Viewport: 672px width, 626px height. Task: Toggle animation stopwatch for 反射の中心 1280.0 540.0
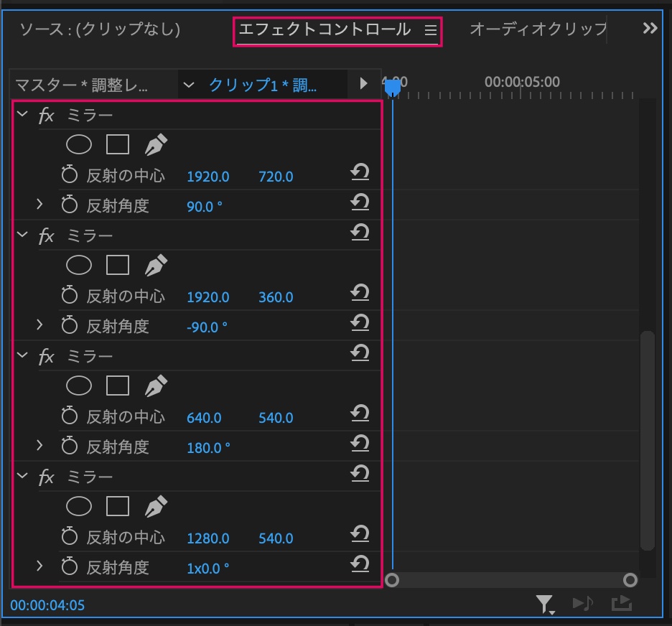pos(69,536)
